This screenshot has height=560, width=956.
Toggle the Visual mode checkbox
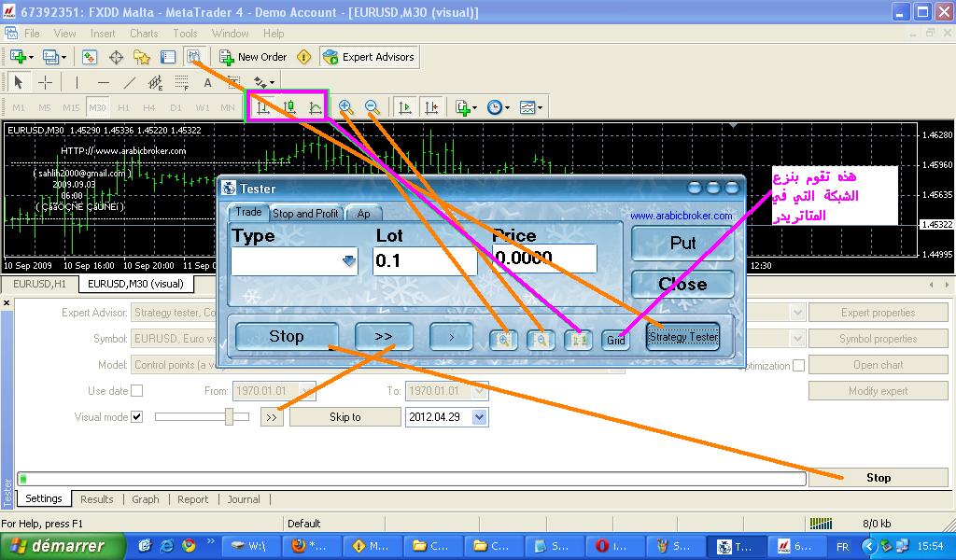click(x=136, y=417)
